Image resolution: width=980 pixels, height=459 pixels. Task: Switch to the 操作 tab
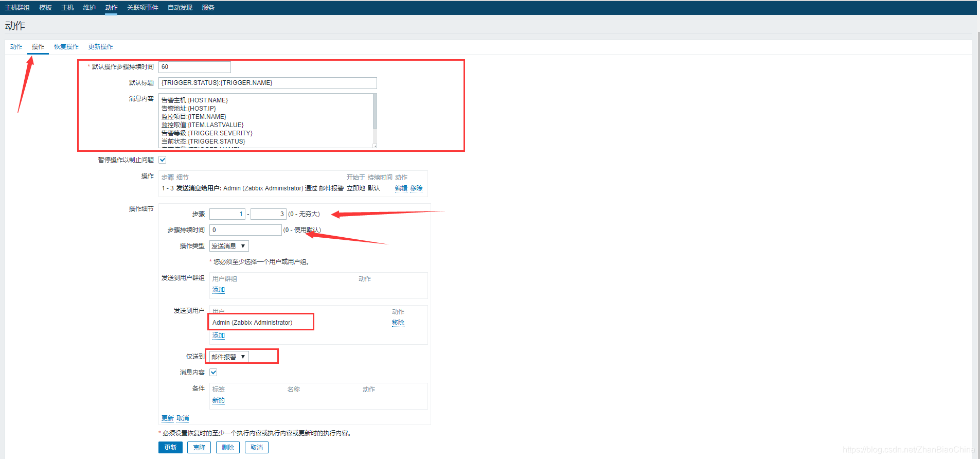(38, 47)
